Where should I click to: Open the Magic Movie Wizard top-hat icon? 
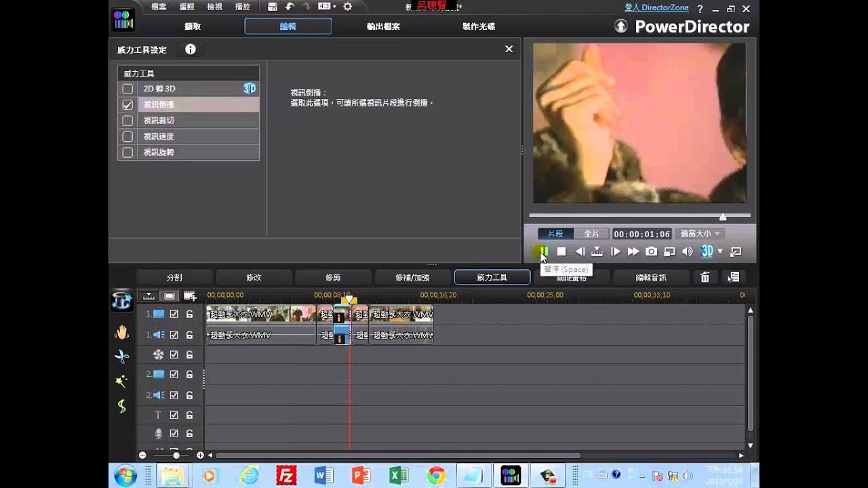[x=121, y=300]
